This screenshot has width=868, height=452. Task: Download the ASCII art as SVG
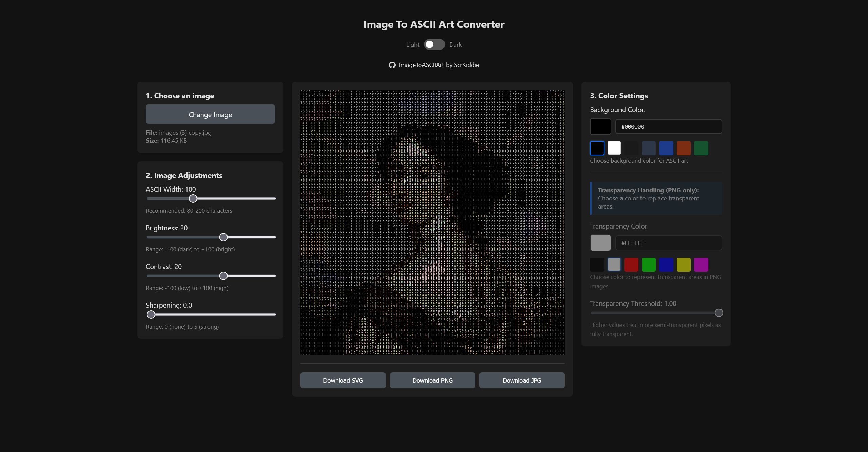point(343,380)
